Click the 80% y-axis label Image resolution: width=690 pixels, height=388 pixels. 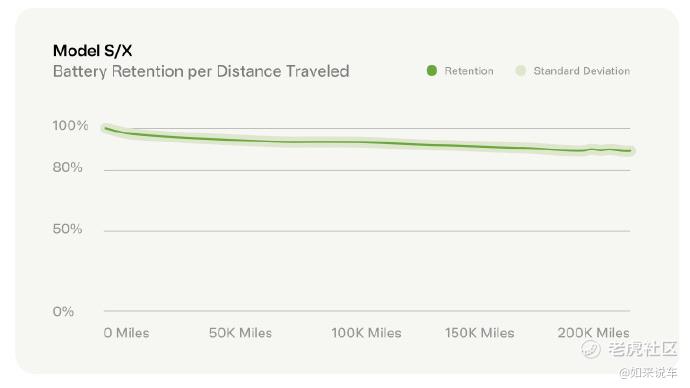coord(67,167)
